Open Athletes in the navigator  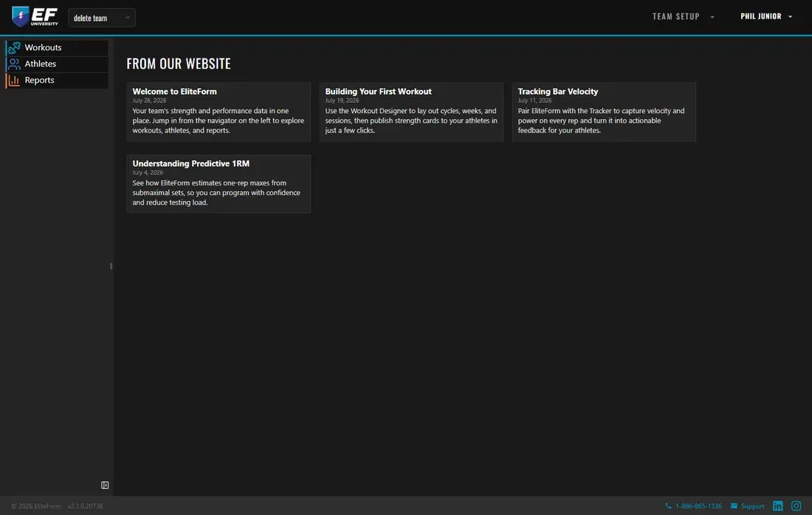(57, 64)
